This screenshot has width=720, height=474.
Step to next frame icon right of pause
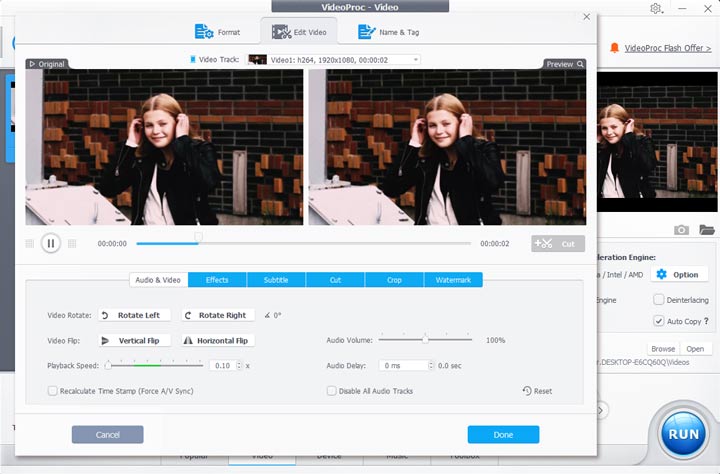[72, 243]
